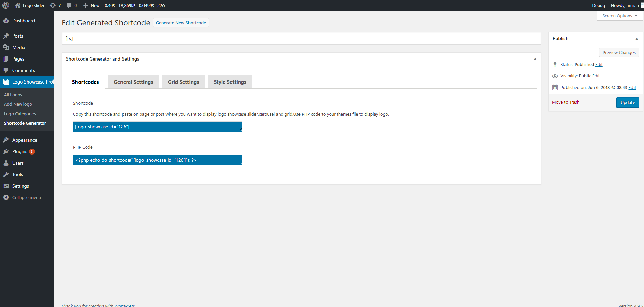Screen dimensions: 644x307
Task: Click the plus New content icon
Action: (86, 5)
